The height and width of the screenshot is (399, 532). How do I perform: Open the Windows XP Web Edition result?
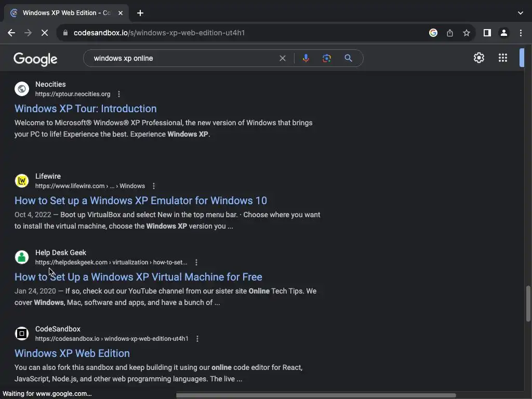coord(72,353)
